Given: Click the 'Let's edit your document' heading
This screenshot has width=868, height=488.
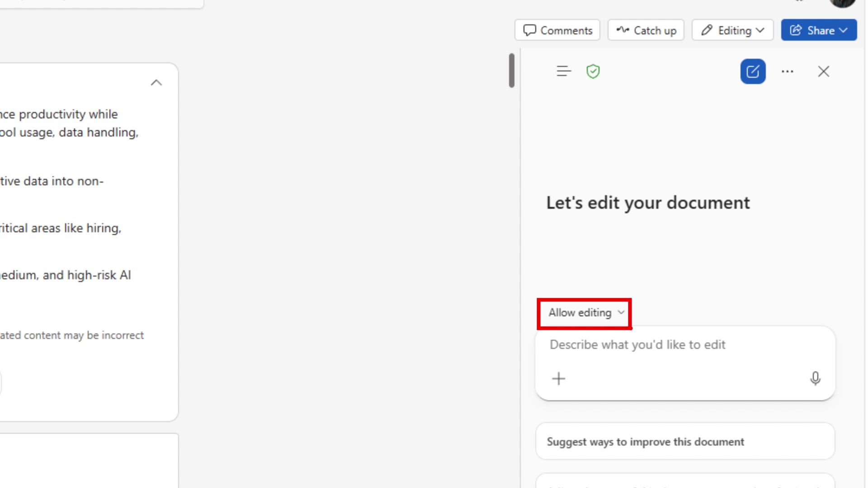Looking at the screenshot, I should coord(648,203).
